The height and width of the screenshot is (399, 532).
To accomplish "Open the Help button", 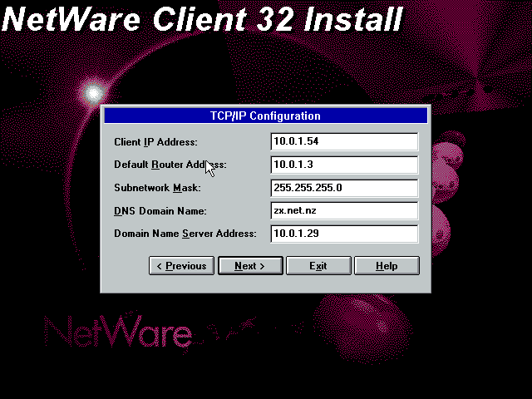I will [x=387, y=266].
